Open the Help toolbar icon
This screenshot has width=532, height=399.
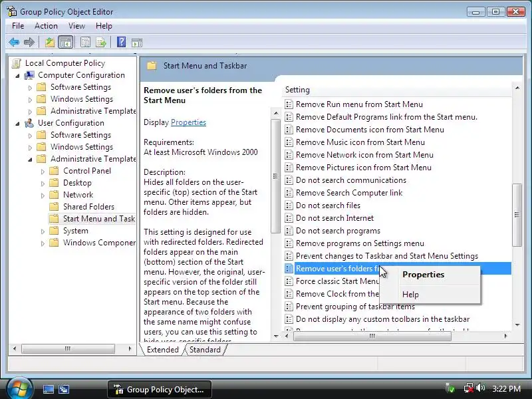coord(121,42)
